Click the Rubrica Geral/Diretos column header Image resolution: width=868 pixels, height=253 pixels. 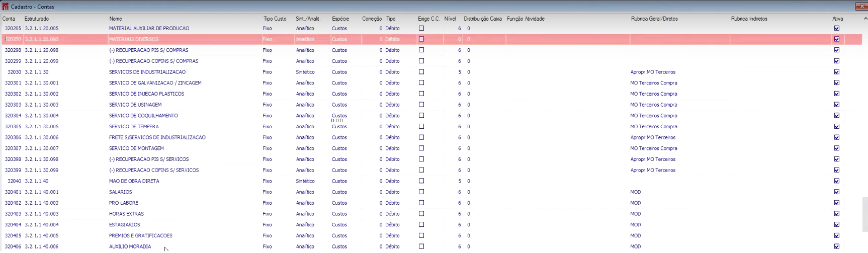[x=654, y=19]
